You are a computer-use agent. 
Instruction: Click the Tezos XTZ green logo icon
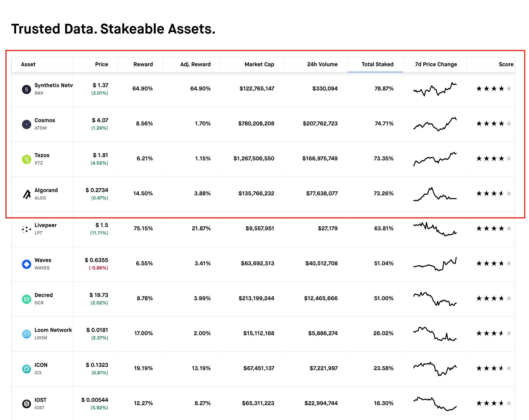point(27,159)
